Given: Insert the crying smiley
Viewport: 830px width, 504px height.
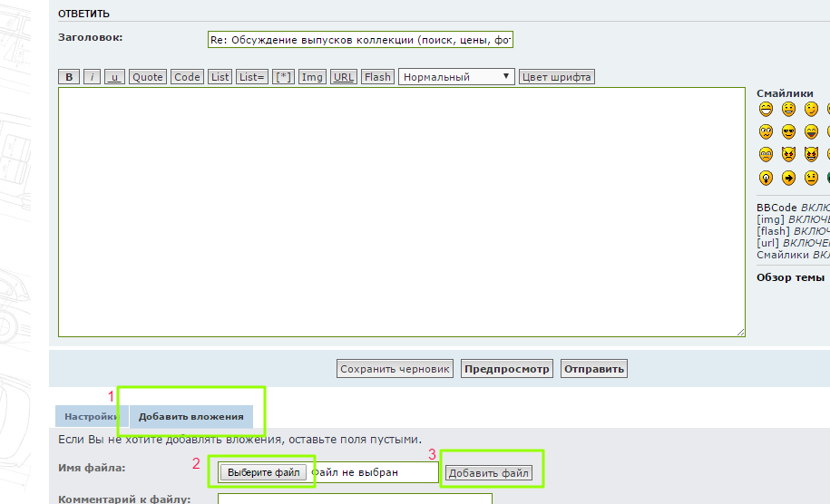Looking at the screenshot, I should 766,154.
